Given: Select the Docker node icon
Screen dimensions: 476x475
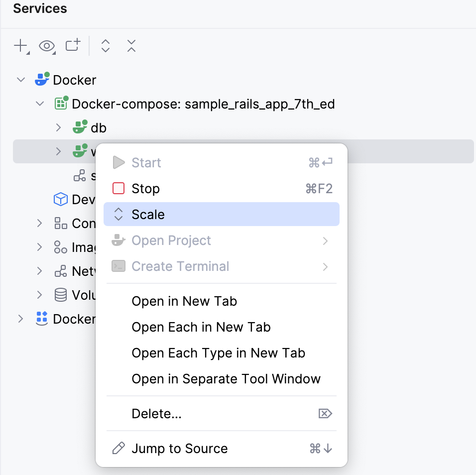Looking at the screenshot, I should [41, 79].
